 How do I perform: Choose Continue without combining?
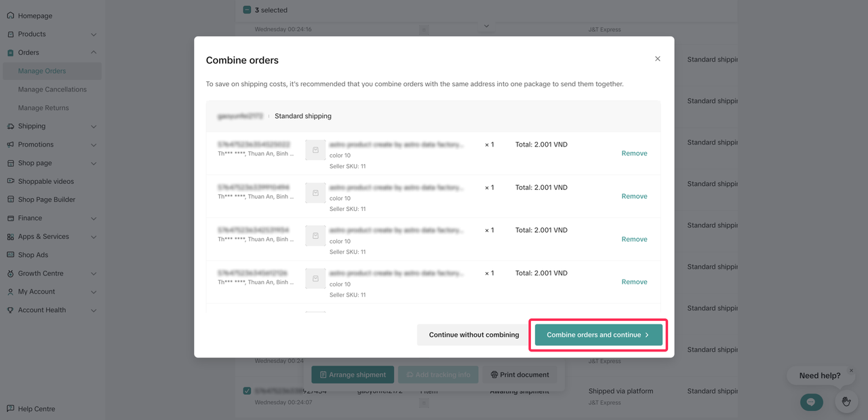[473, 335]
